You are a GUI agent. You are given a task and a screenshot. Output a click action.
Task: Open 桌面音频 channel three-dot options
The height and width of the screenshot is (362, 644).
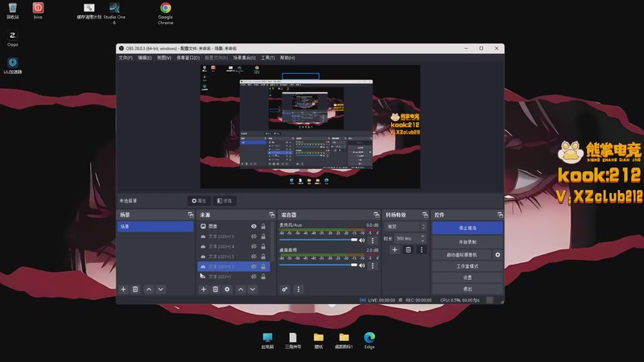373,265
